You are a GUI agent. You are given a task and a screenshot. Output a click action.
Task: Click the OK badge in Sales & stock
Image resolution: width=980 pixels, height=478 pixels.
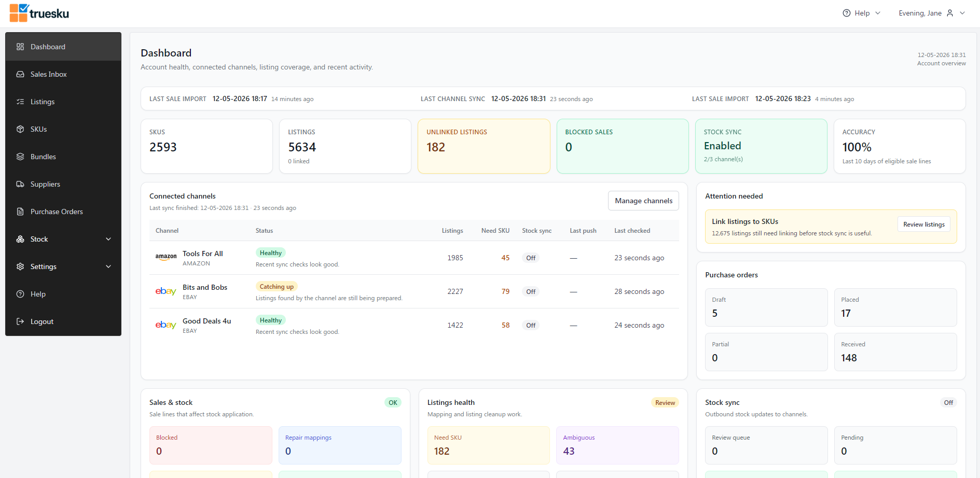pos(393,402)
